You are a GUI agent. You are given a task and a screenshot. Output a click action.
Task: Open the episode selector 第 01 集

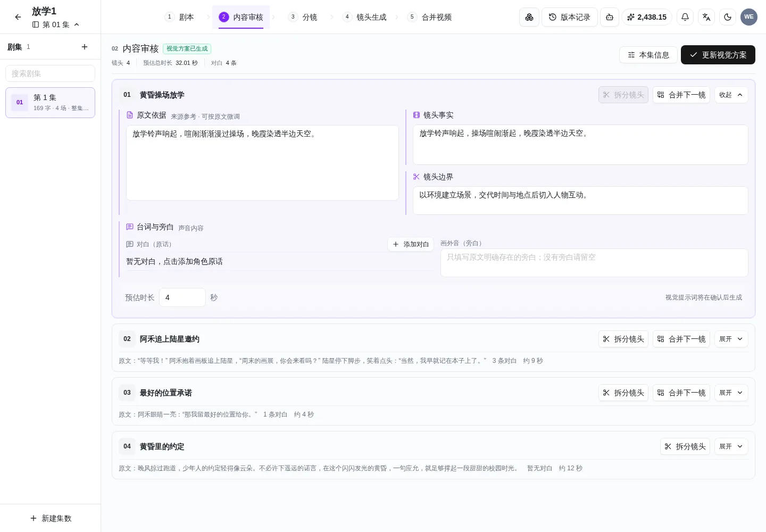[x=56, y=24]
